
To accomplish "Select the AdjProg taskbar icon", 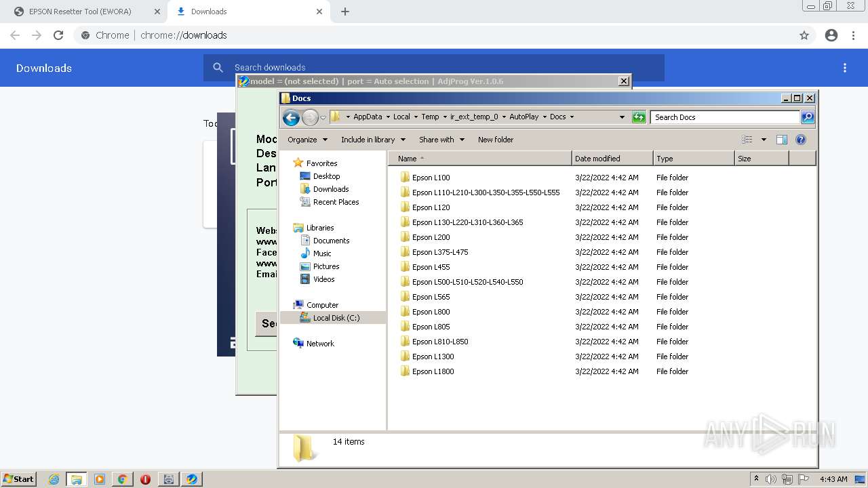I will coord(192,479).
